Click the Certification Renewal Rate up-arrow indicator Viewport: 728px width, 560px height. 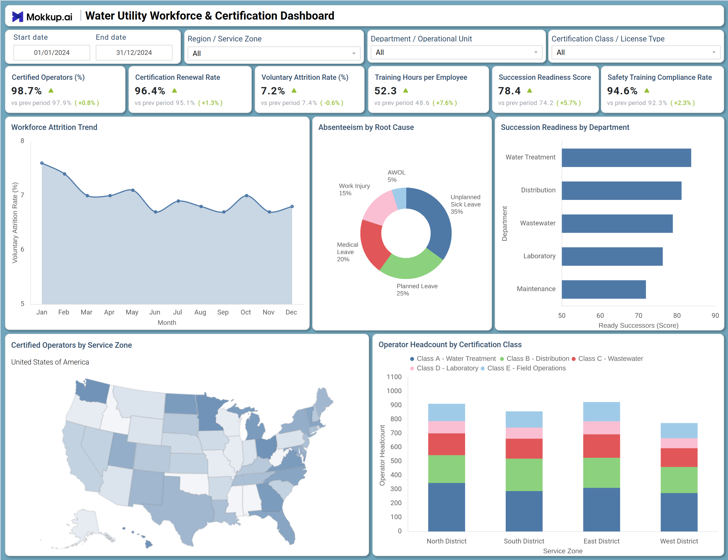click(x=174, y=91)
